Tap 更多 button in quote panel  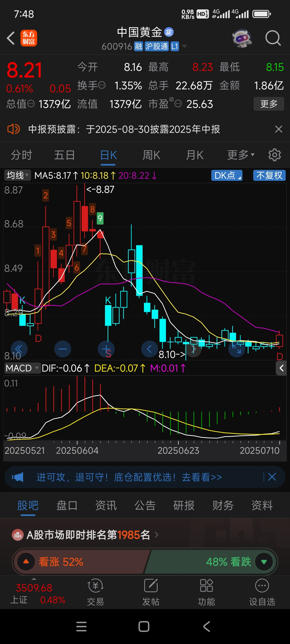click(269, 104)
